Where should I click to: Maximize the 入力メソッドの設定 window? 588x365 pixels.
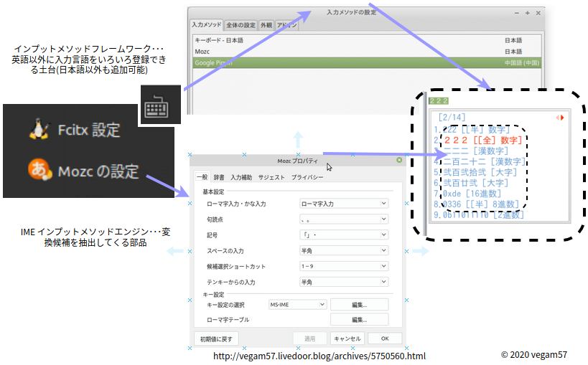527,13
